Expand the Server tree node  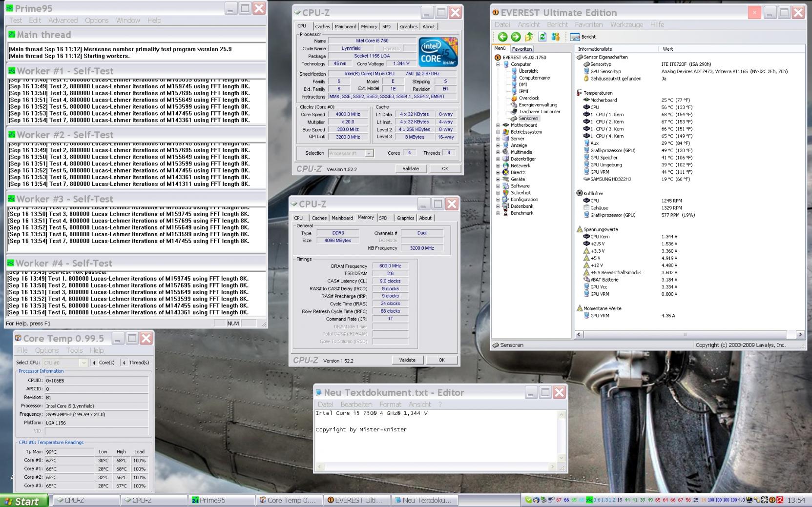498,139
